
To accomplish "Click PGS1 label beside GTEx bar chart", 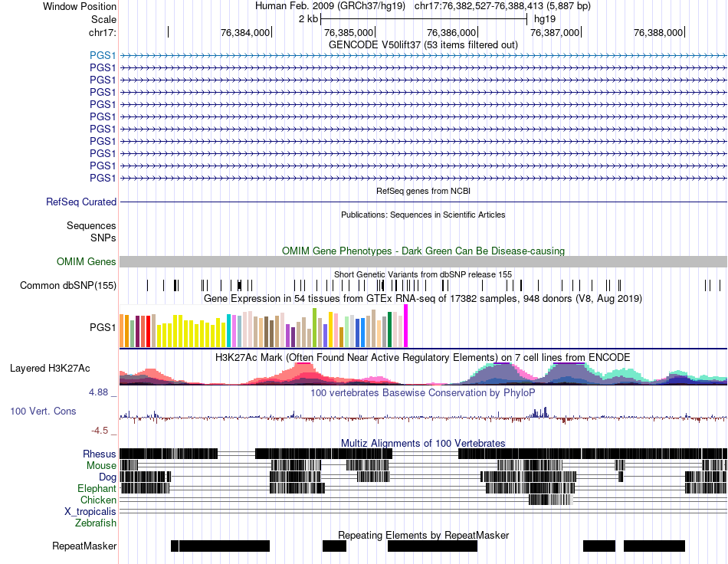I will 103,328.
